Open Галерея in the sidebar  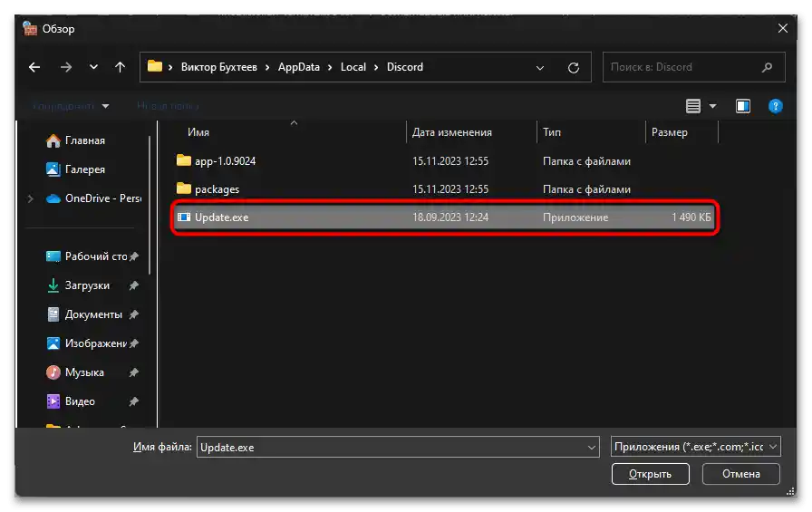[x=85, y=169]
